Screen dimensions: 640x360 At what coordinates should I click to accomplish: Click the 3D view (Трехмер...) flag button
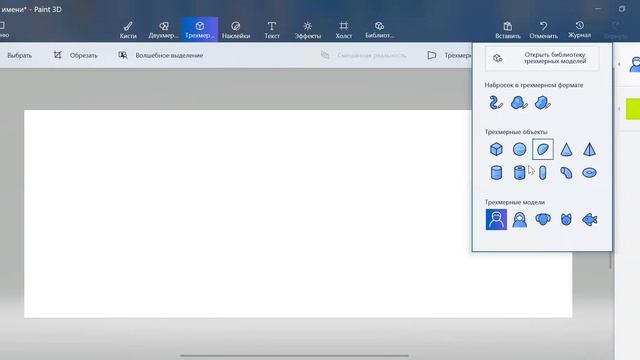(x=449, y=55)
